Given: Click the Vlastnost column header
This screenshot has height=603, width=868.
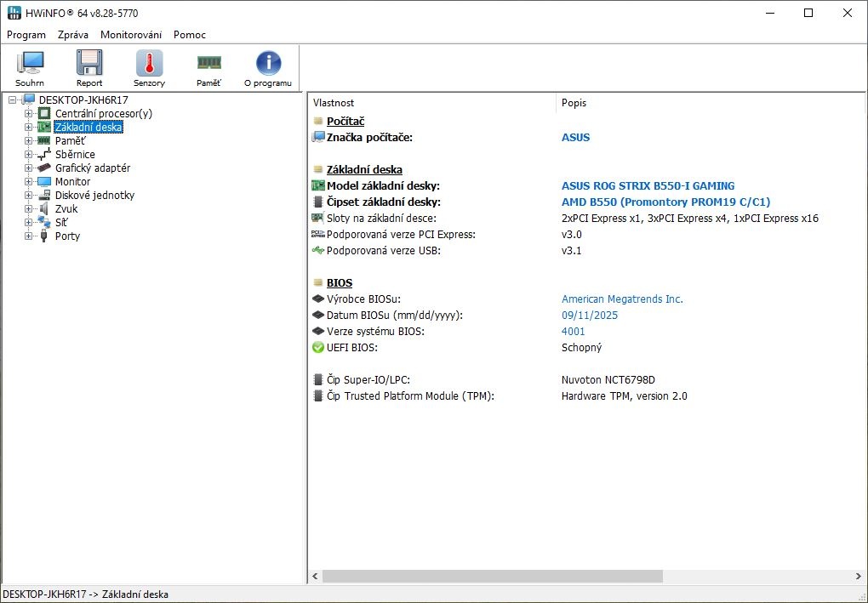Looking at the screenshot, I should [334, 103].
